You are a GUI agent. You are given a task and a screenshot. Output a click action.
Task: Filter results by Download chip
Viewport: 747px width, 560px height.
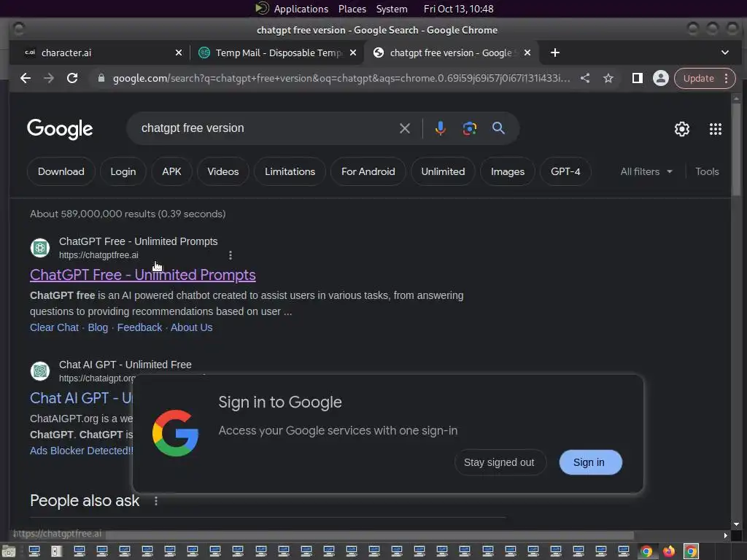click(x=61, y=171)
